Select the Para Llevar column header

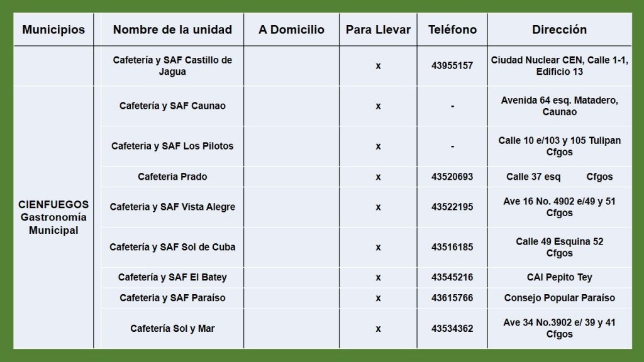378,30
